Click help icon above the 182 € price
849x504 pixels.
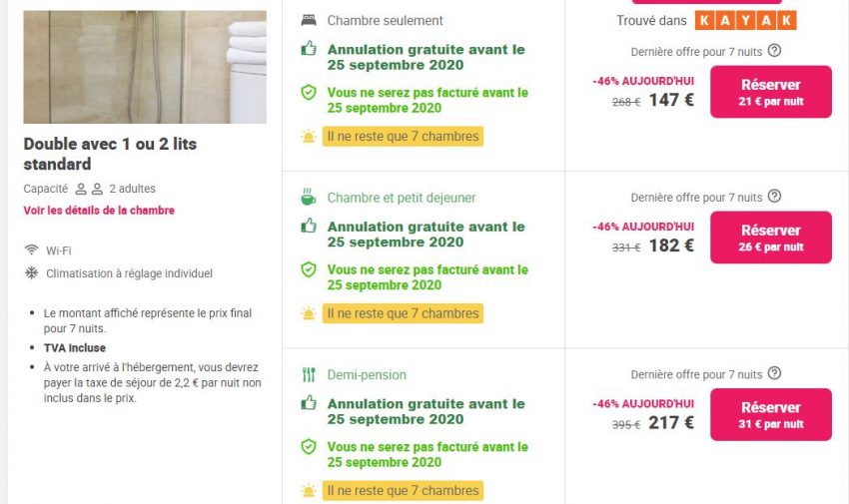[x=774, y=197]
